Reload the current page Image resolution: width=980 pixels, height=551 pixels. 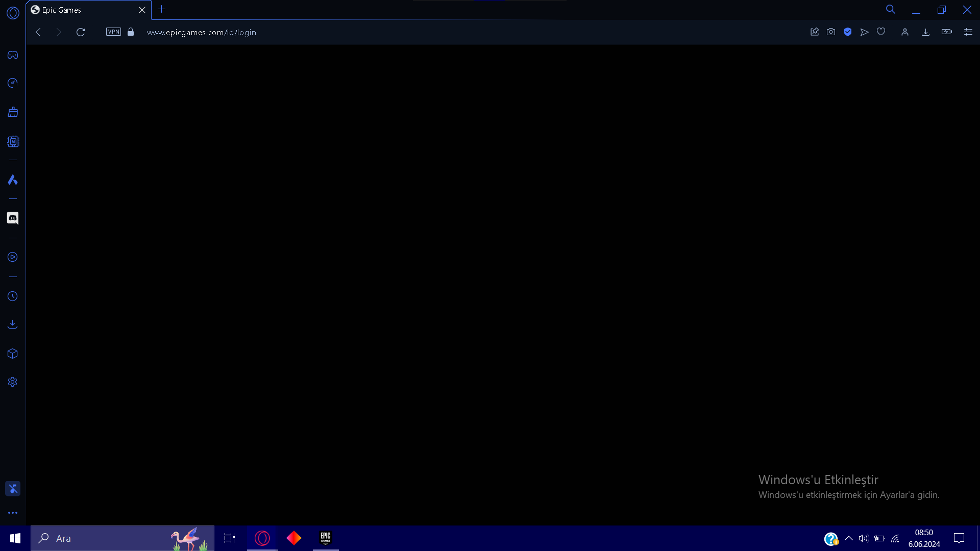pyautogui.click(x=81, y=32)
